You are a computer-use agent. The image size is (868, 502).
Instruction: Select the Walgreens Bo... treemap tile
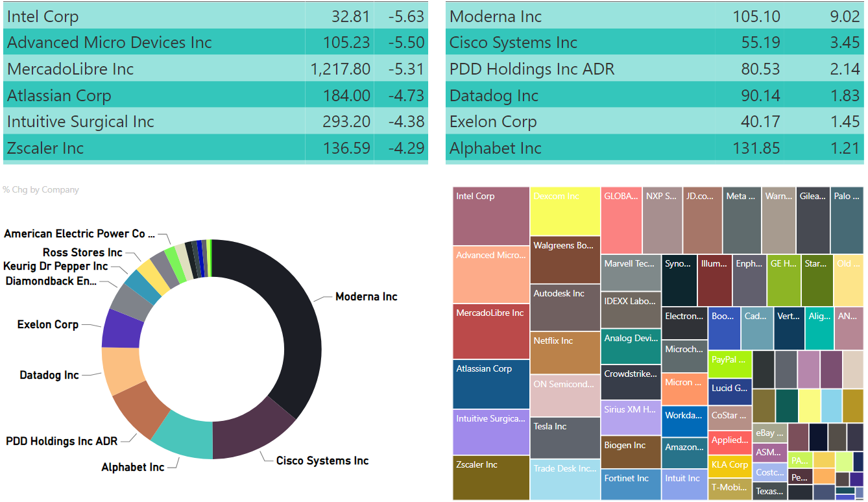tap(566, 260)
